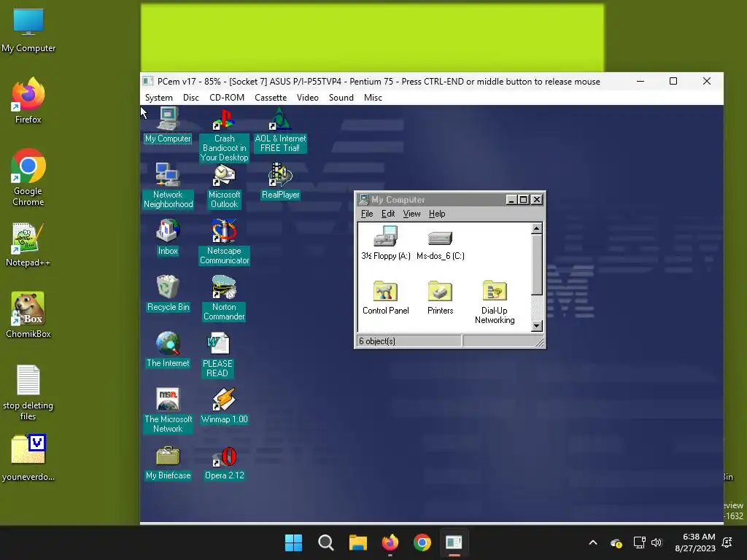The image size is (747, 560).
Task: Select host My Computer desktop icon
Action: click(x=28, y=30)
